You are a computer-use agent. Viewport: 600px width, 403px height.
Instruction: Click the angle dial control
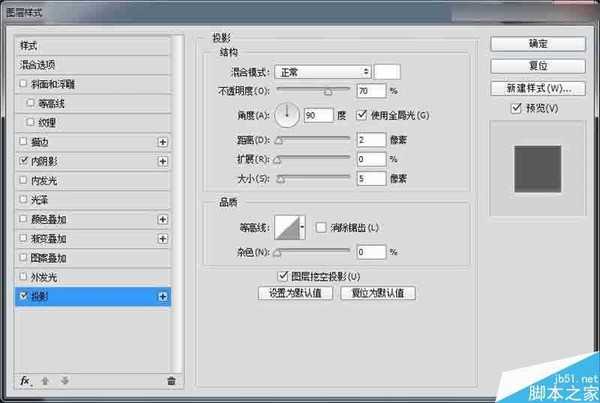coord(287,115)
